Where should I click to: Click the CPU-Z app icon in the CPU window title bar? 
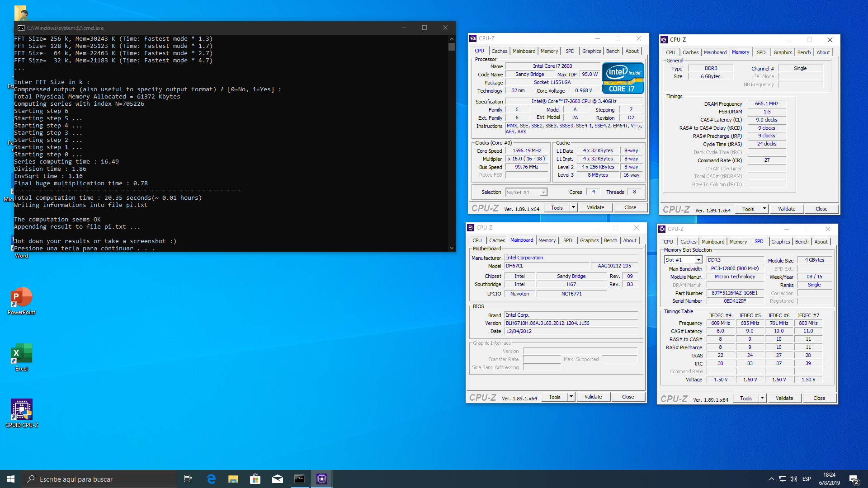[473, 38]
